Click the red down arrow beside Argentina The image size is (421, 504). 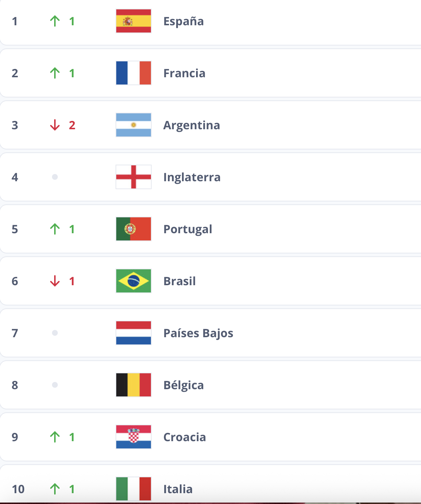point(55,125)
